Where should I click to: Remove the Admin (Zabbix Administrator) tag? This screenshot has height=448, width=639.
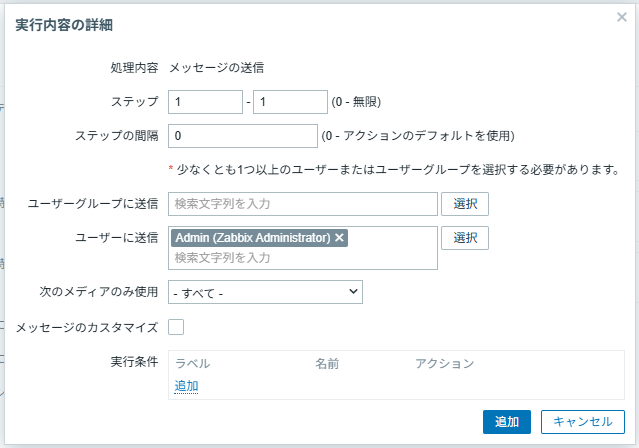pyautogui.click(x=340, y=238)
